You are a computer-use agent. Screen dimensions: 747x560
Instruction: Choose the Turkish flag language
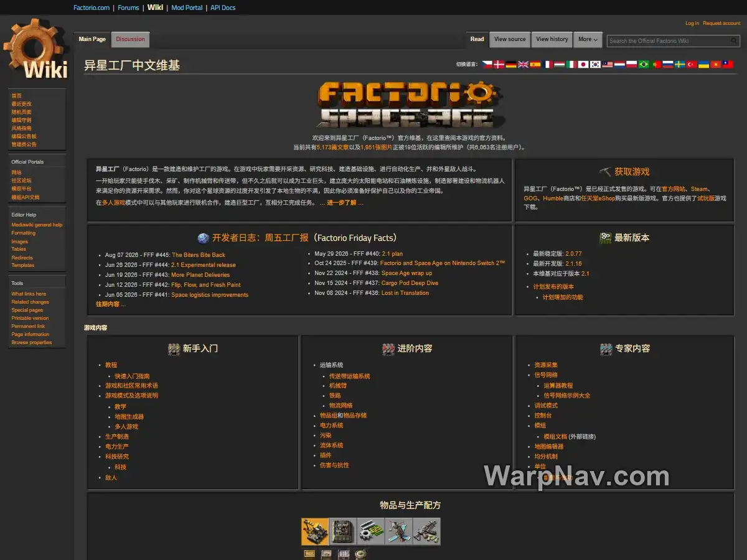click(692, 64)
